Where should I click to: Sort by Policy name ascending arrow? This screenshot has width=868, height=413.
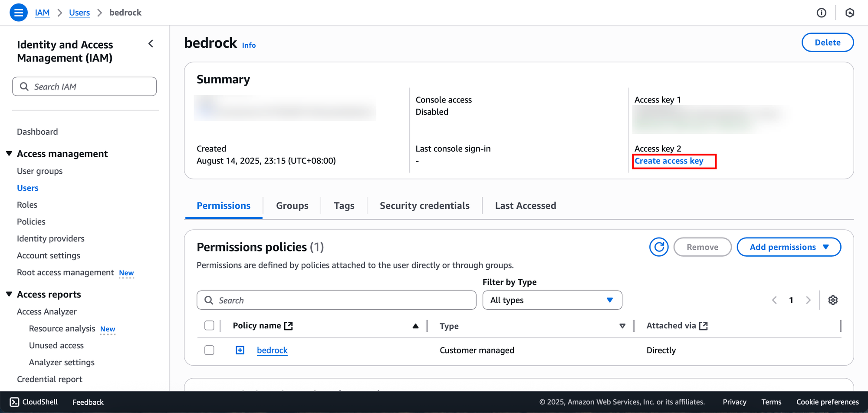point(415,326)
